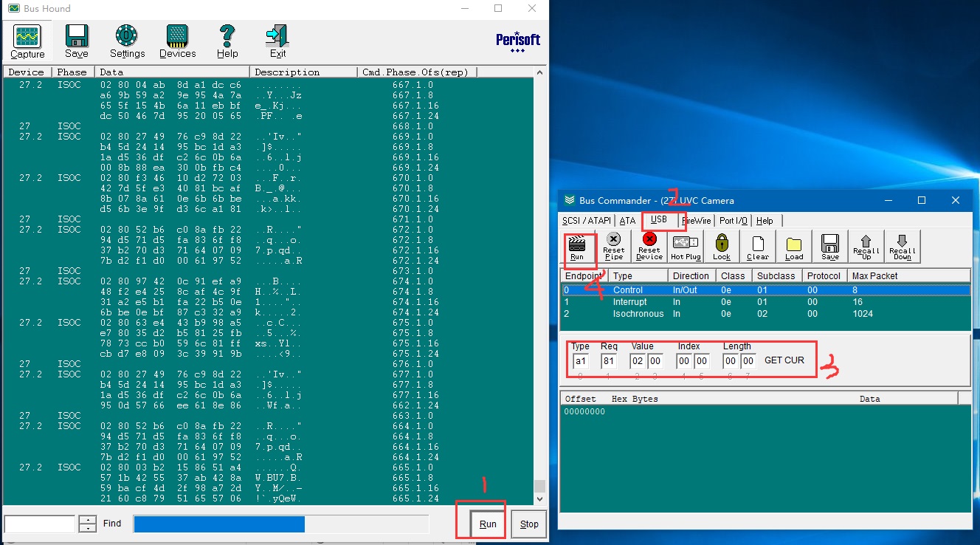Click the Clear icon in Bus Commander
The height and width of the screenshot is (545, 980).
[x=758, y=247]
